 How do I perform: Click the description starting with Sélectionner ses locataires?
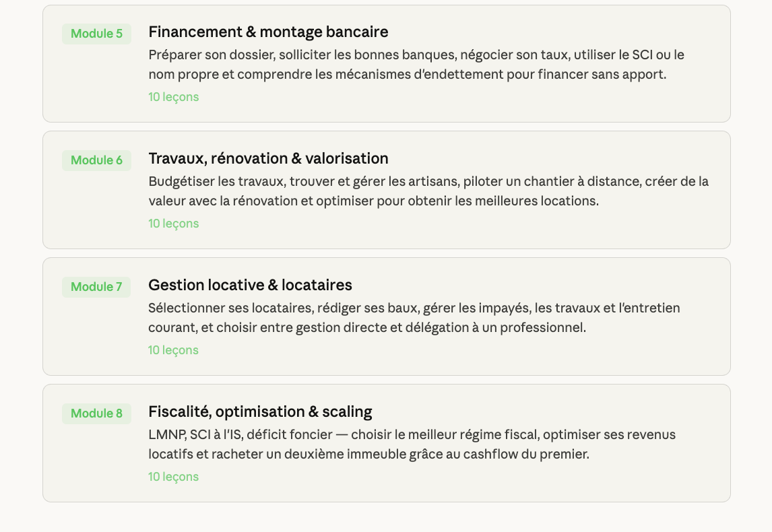click(414, 318)
